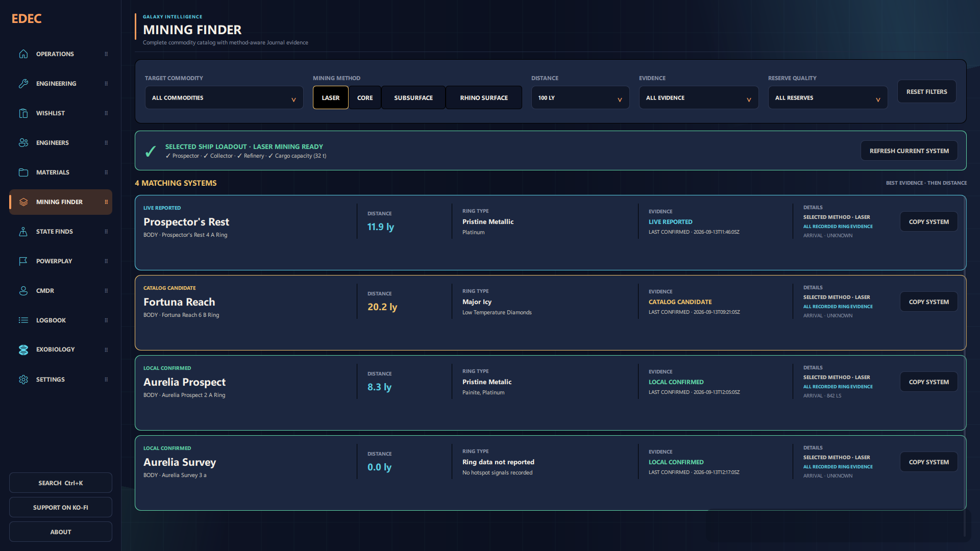980x551 pixels.
Task: Click the Mining Finder layers icon
Action: click(x=23, y=202)
